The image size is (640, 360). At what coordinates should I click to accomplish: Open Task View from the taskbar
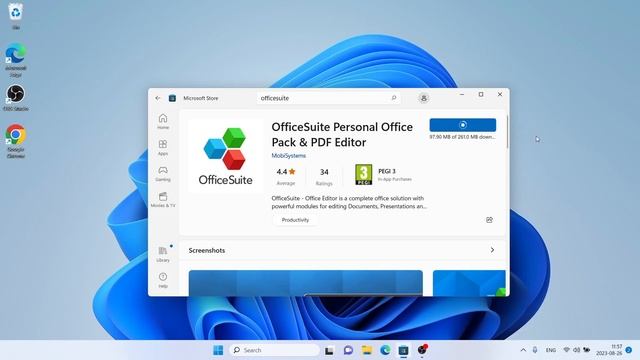tap(329, 350)
